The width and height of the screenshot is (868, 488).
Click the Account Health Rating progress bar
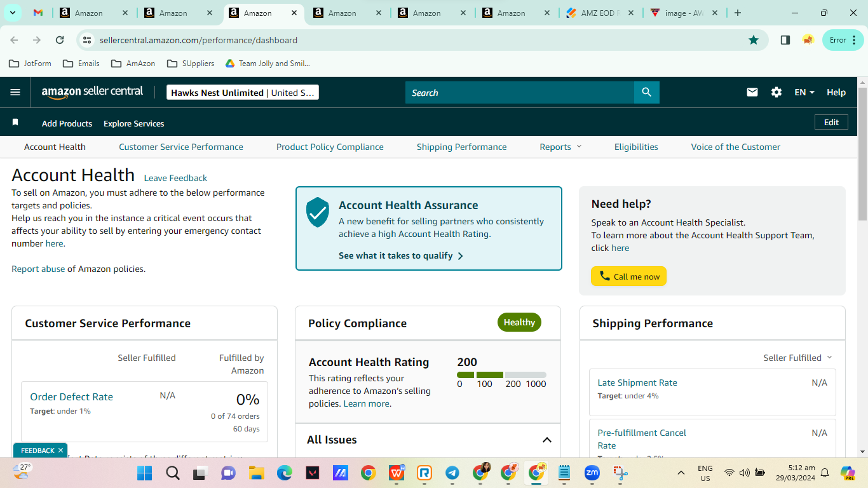pyautogui.click(x=501, y=375)
